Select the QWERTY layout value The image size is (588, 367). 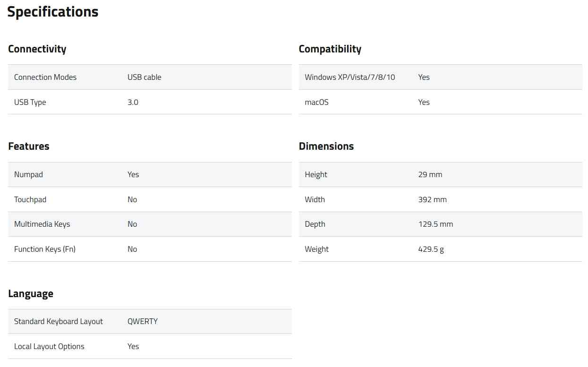tap(142, 321)
